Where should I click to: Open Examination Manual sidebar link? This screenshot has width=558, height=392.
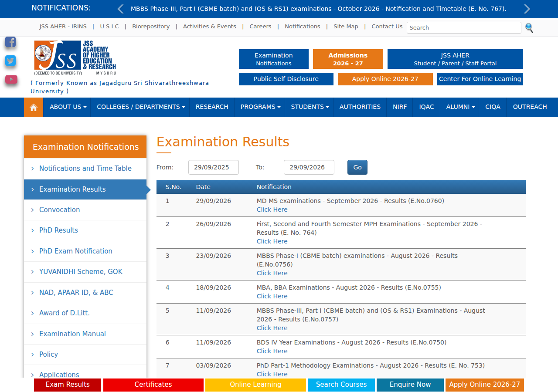click(85, 334)
